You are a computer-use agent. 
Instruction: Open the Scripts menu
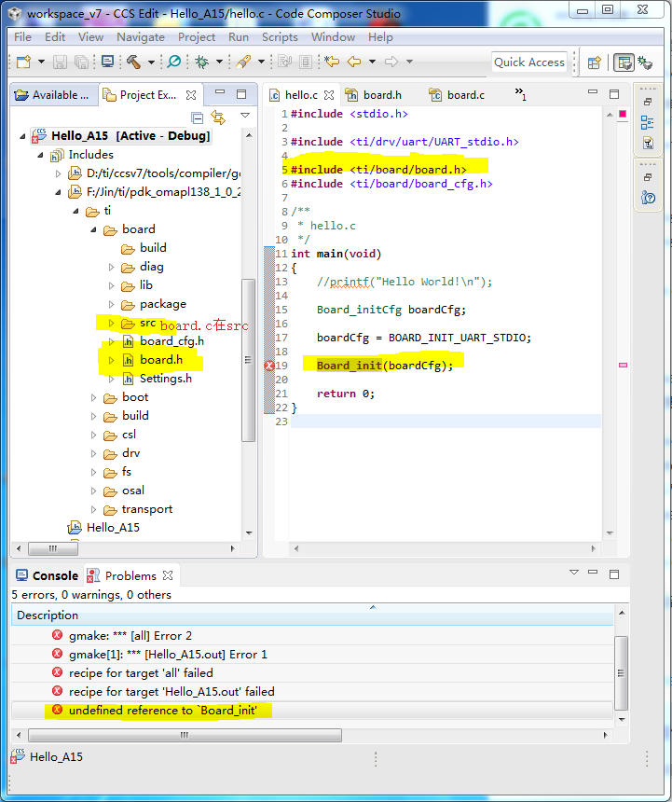(280, 37)
